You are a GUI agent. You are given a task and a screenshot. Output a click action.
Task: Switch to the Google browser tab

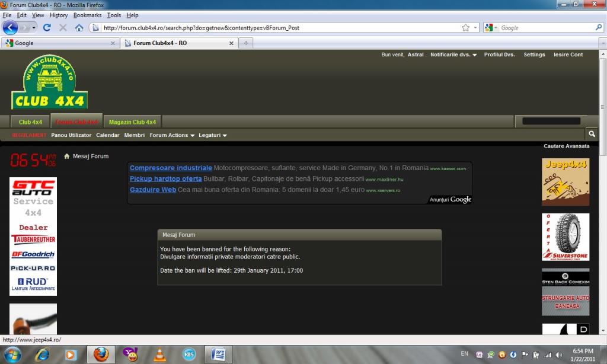[x=60, y=43]
